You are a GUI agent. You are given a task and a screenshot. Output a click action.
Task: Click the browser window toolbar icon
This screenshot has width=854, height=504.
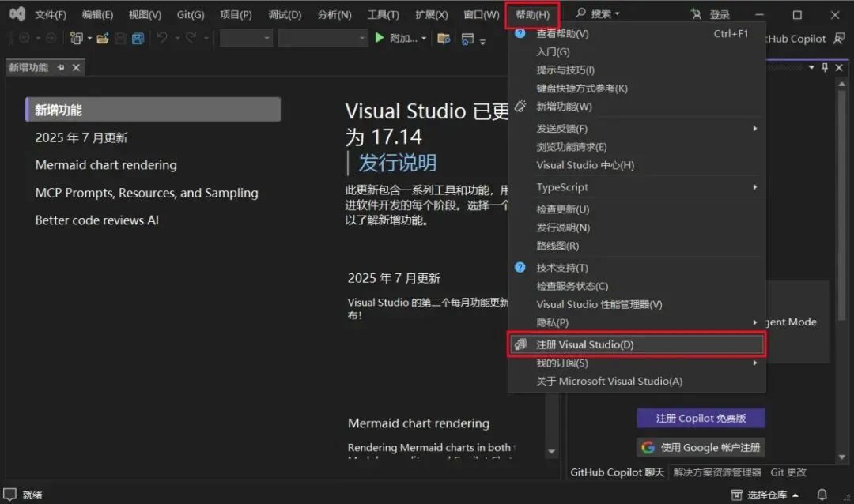point(467,39)
